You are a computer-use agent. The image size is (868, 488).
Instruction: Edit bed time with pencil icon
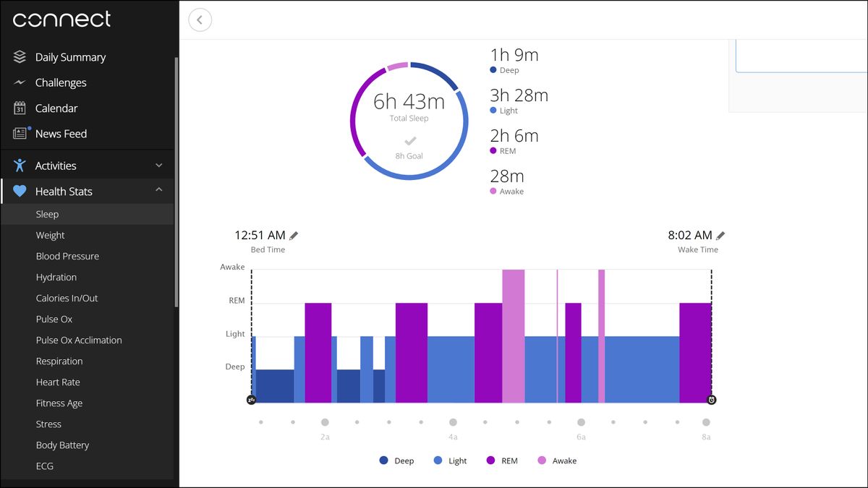point(294,235)
